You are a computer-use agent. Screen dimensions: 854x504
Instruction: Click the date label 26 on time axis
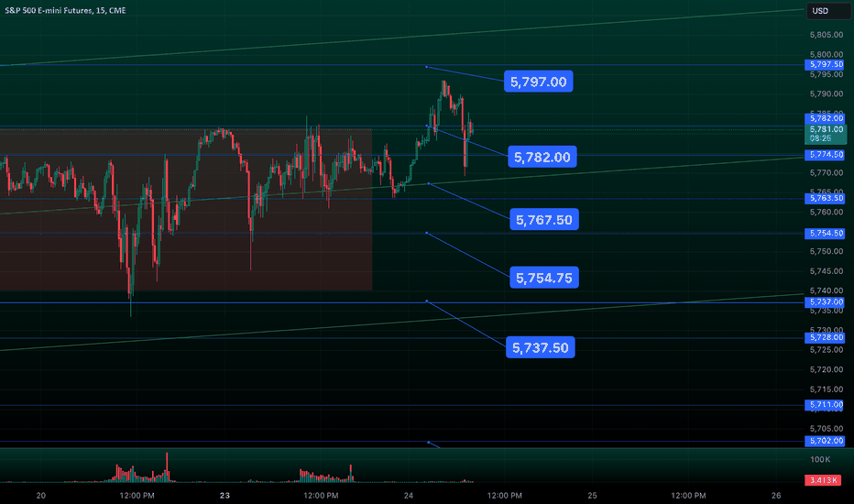pyautogui.click(x=776, y=495)
